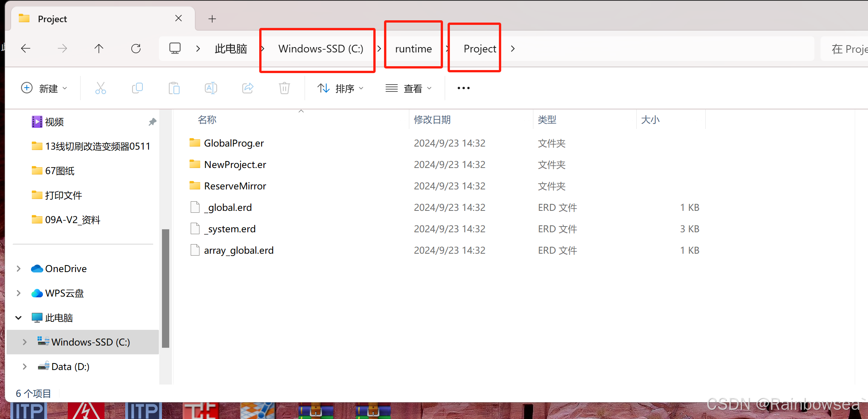This screenshot has height=419, width=868.
Task: Click Windows-SSD (C:) breadcrumb segment
Action: point(320,49)
